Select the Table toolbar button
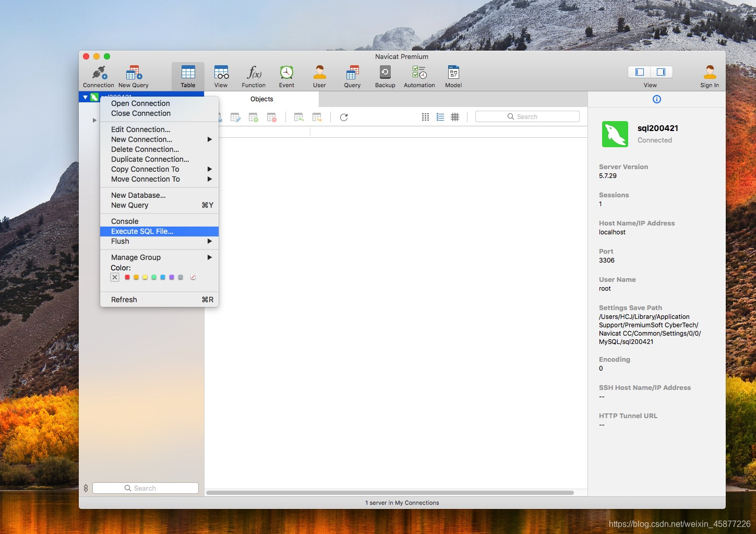This screenshot has width=756, height=534. tap(188, 76)
